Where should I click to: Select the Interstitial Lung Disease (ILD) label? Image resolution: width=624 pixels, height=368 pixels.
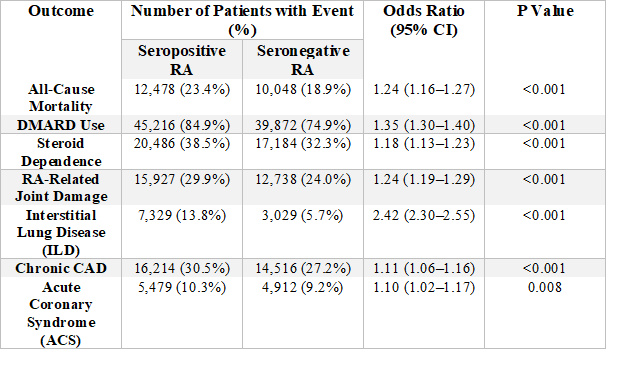pos(61,232)
